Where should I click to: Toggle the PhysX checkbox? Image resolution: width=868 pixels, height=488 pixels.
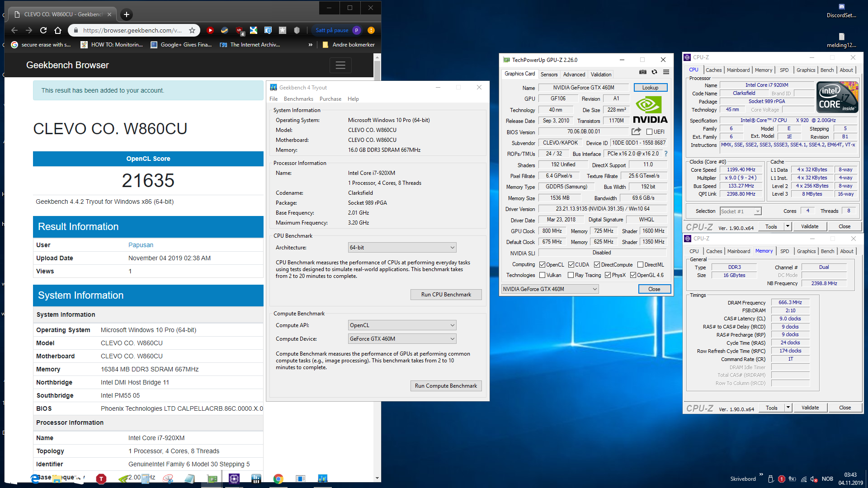(608, 275)
